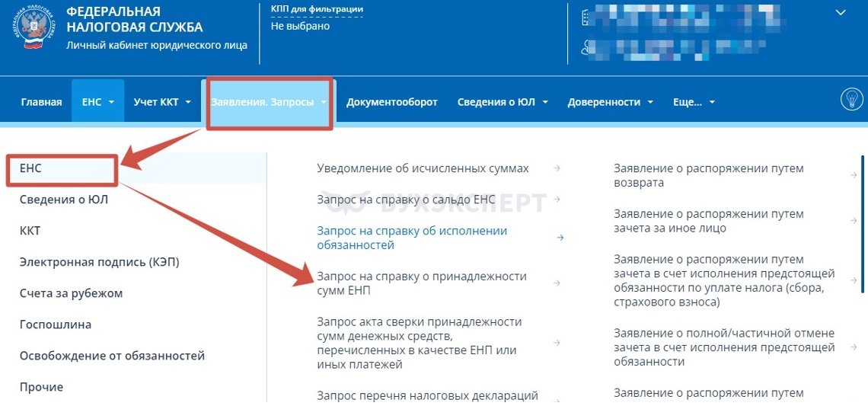868x406 pixels.
Task: Select the ККТ sidebar category
Action: click(30, 230)
